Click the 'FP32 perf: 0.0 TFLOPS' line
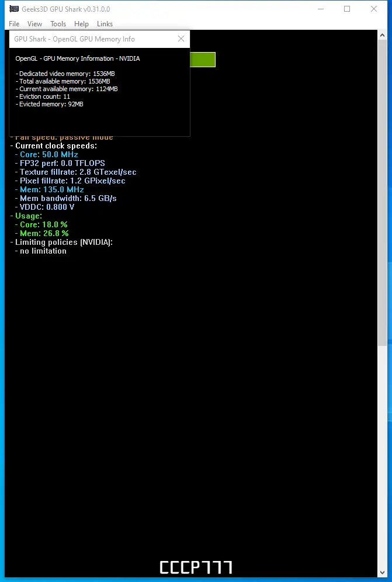The height and width of the screenshot is (582, 392). tap(60, 163)
